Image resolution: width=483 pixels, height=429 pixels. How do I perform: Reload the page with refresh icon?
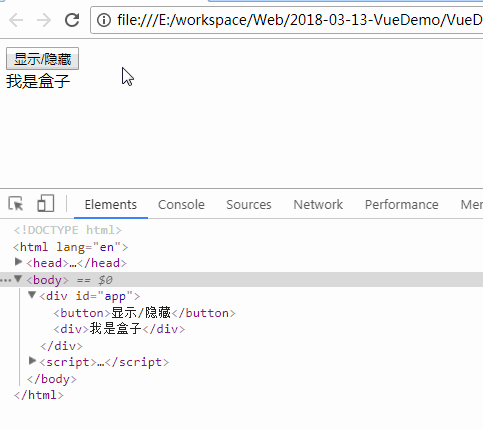point(72,20)
